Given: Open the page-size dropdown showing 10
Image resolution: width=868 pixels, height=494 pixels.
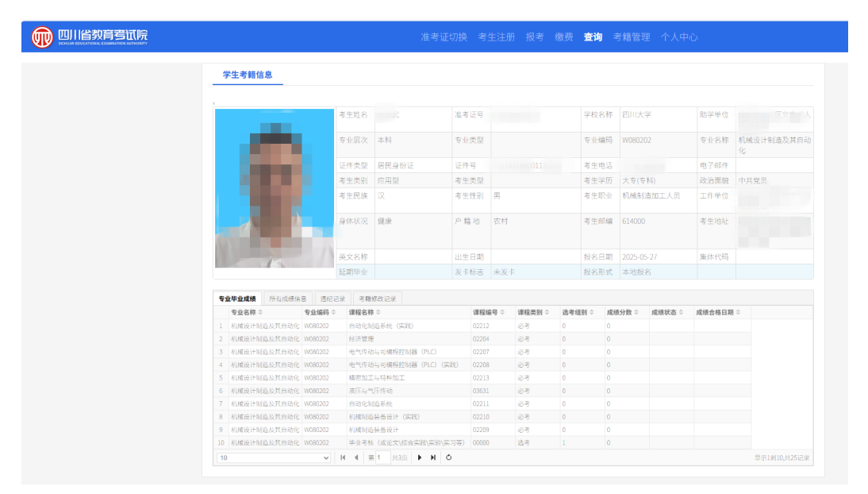Looking at the screenshot, I should click(273, 457).
